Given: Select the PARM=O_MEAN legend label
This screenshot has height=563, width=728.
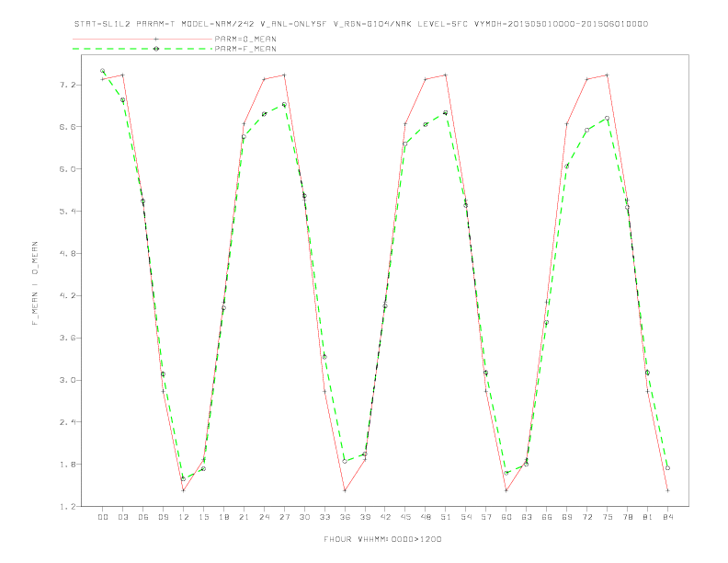Looking at the screenshot, I should tap(245, 39).
